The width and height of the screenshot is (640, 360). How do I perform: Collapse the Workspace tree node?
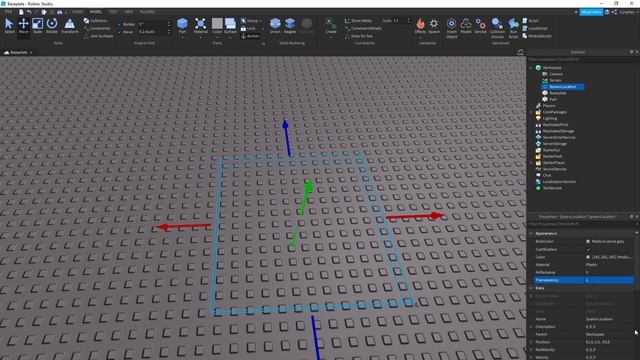[x=531, y=68]
